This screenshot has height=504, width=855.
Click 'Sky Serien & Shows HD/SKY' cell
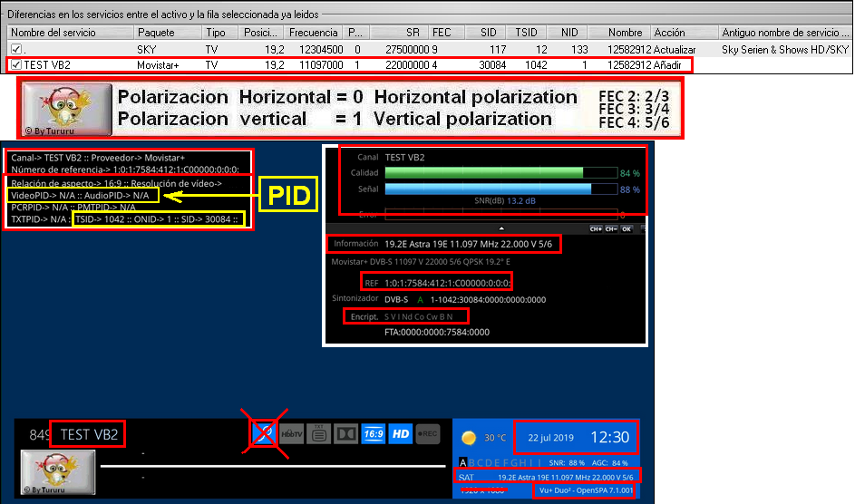[x=785, y=50]
